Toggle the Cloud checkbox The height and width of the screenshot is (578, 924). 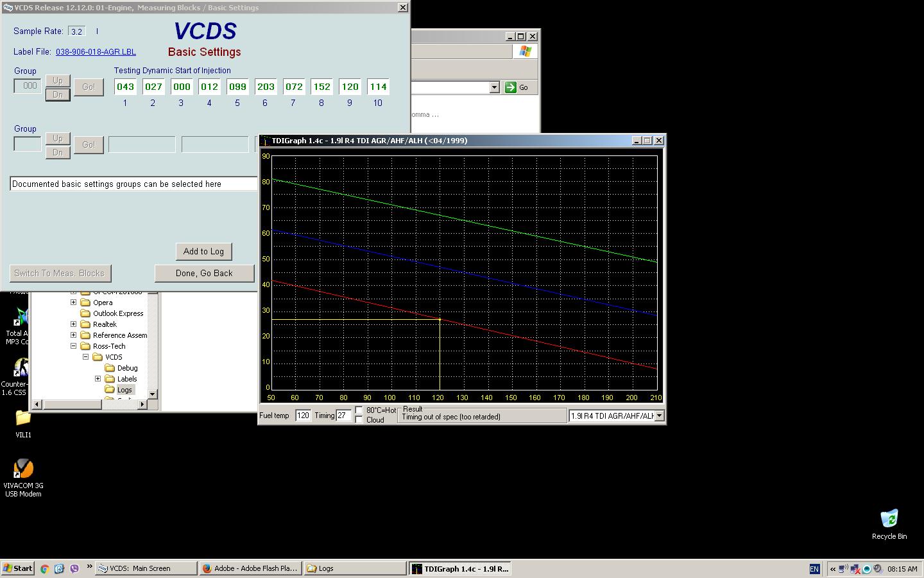pos(359,420)
